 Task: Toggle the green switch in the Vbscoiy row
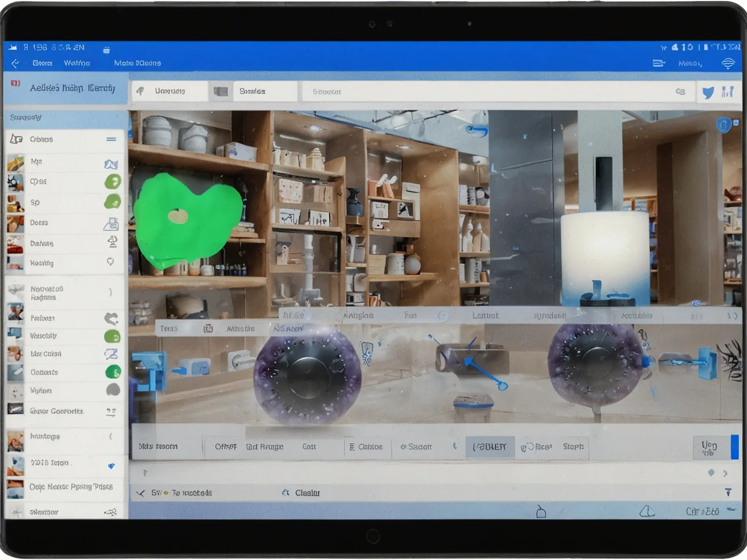[112, 336]
